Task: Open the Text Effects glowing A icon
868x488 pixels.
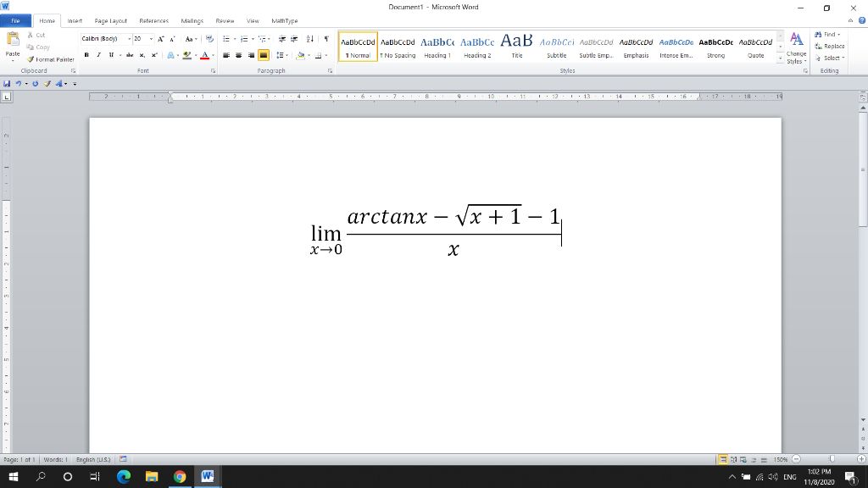Action: pyautogui.click(x=170, y=55)
